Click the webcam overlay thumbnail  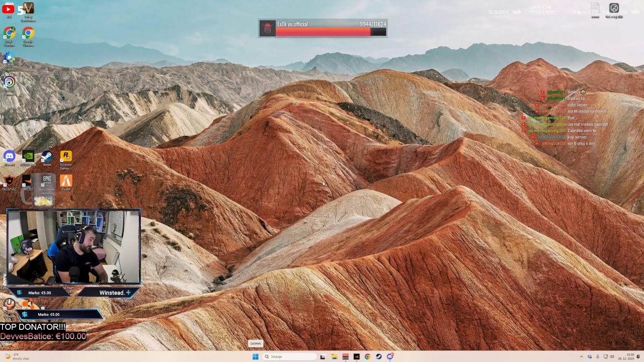(x=73, y=247)
